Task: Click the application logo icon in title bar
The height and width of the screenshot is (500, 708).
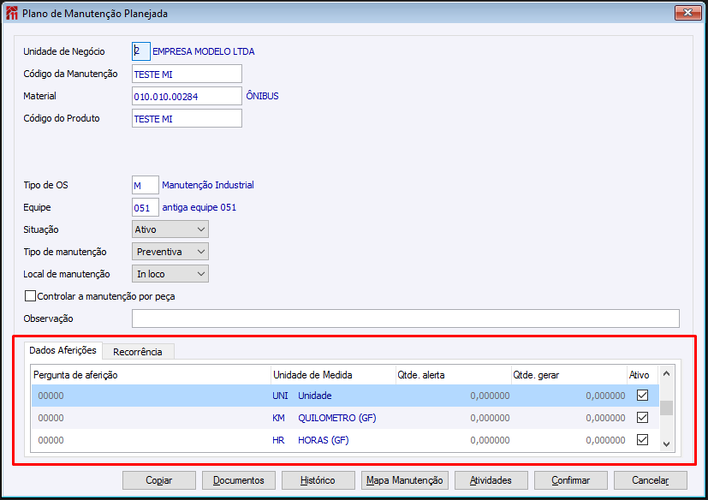Action: [12, 13]
